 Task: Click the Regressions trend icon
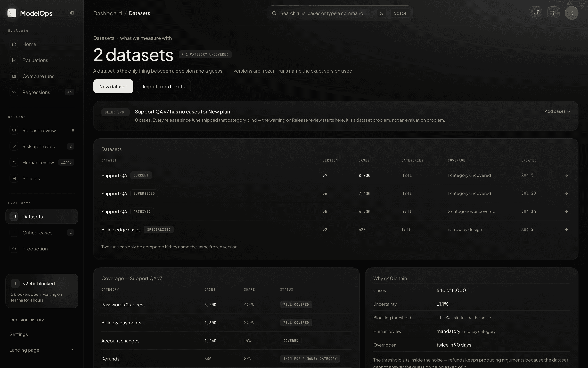(x=14, y=92)
